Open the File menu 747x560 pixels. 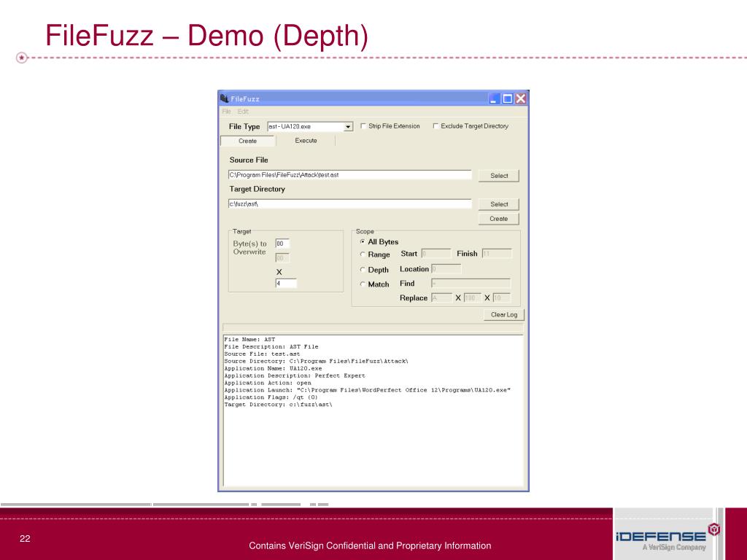click(x=226, y=112)
